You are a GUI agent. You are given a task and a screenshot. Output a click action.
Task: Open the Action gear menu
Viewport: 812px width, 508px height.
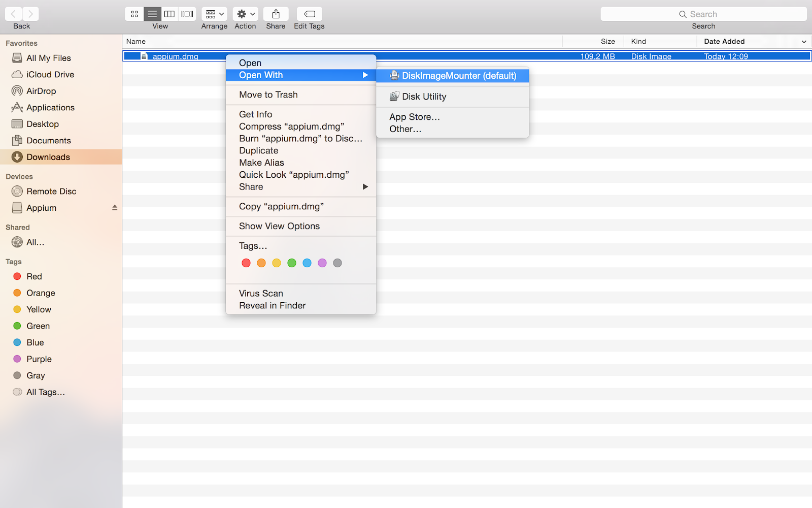point(246,14)
